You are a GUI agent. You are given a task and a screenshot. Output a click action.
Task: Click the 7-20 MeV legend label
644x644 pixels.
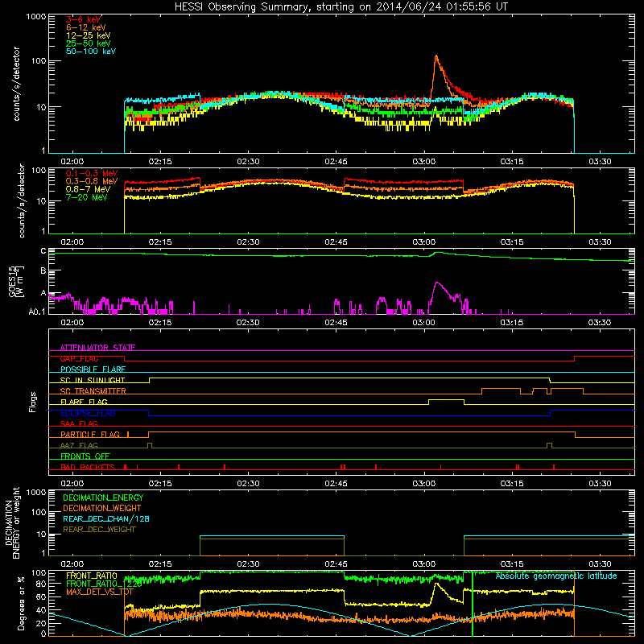87,197
